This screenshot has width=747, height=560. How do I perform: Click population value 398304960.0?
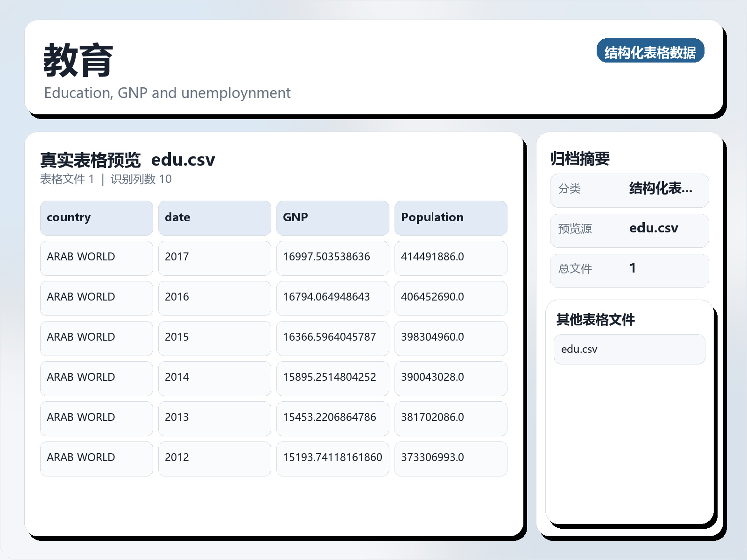point(451,338)
